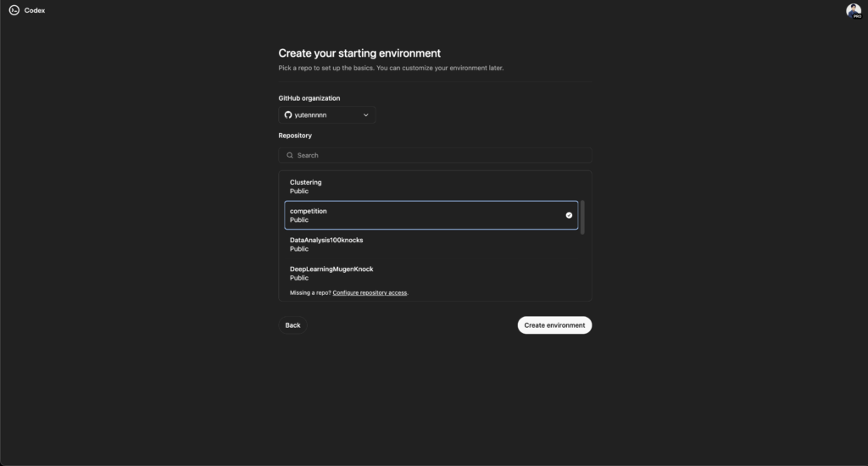Click the repository Search field
Image resolution: width=868 pixels, height=466 pixels.
[435, 155]
